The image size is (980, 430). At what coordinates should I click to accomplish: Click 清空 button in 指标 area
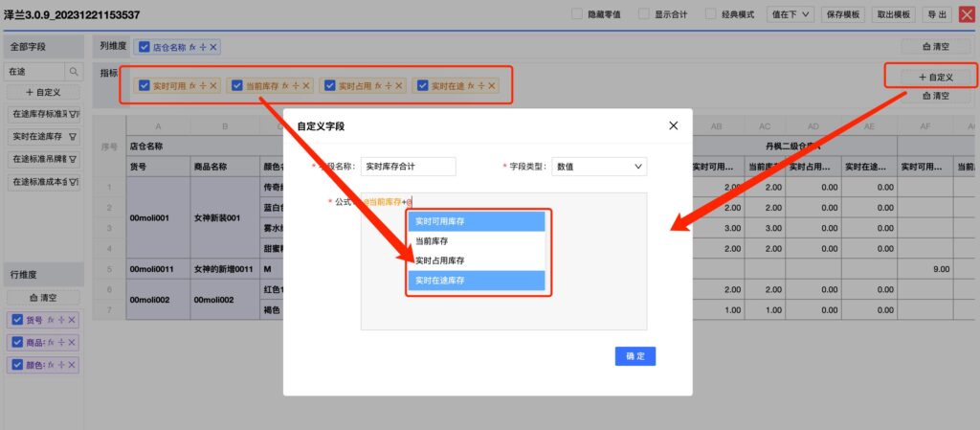936,97
